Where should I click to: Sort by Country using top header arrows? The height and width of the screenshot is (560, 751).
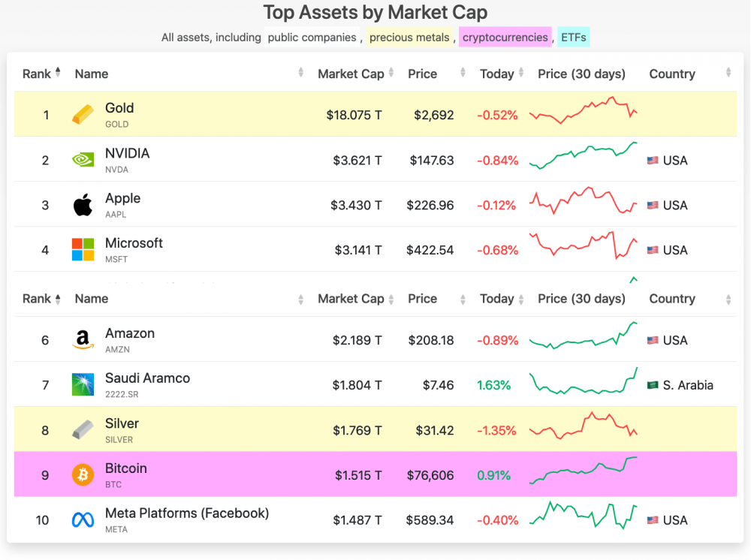click(x=728, y=73)
